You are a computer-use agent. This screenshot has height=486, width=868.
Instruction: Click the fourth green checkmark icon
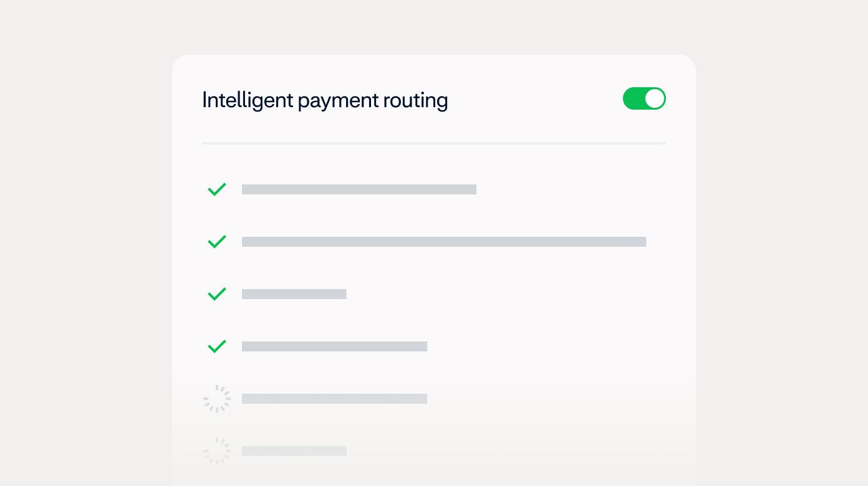pos(217,346)
